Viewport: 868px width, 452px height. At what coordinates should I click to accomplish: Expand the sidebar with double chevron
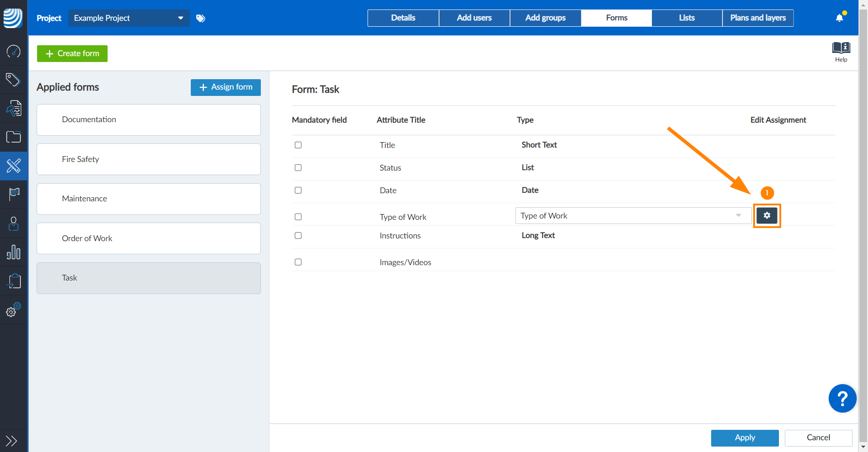click(11, 440)
